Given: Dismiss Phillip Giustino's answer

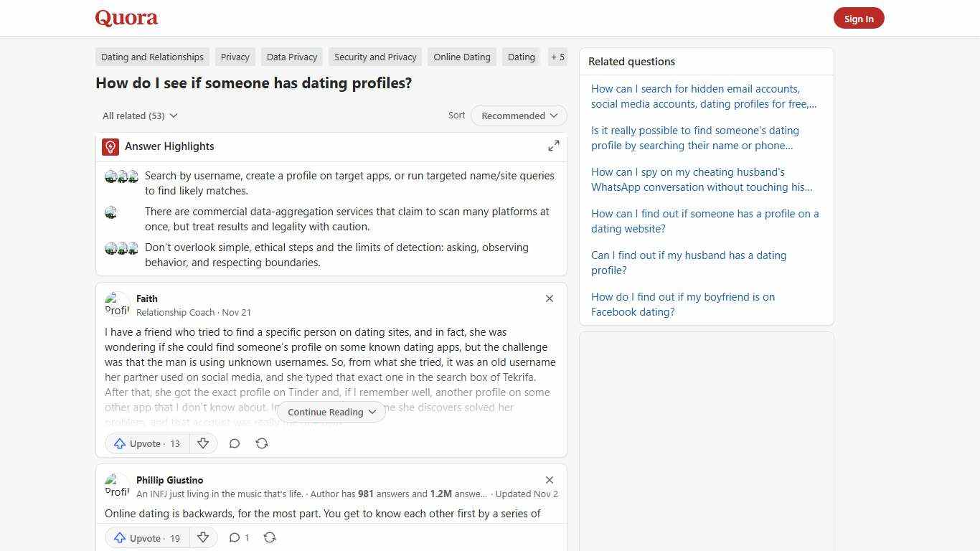Looking at the screenshot, I should click(x=550, y=480).
